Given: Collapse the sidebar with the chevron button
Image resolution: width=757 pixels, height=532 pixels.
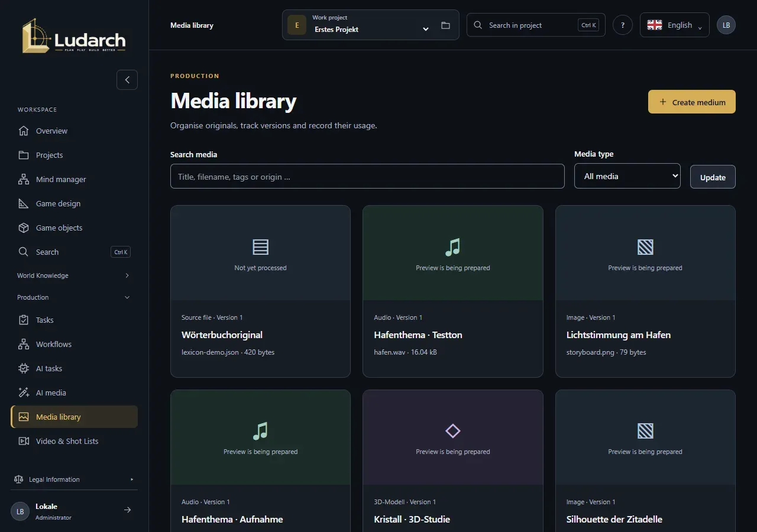Looking at the screenshot, I should tap(127, 80).
